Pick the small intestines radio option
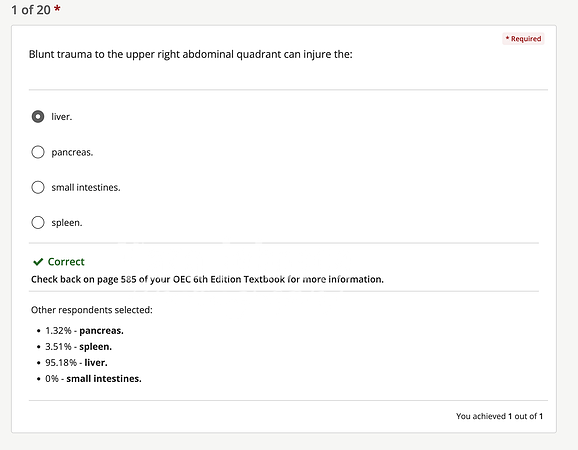Image resolution: width=578 pixels, height=450 pixels. click(38, 187)
